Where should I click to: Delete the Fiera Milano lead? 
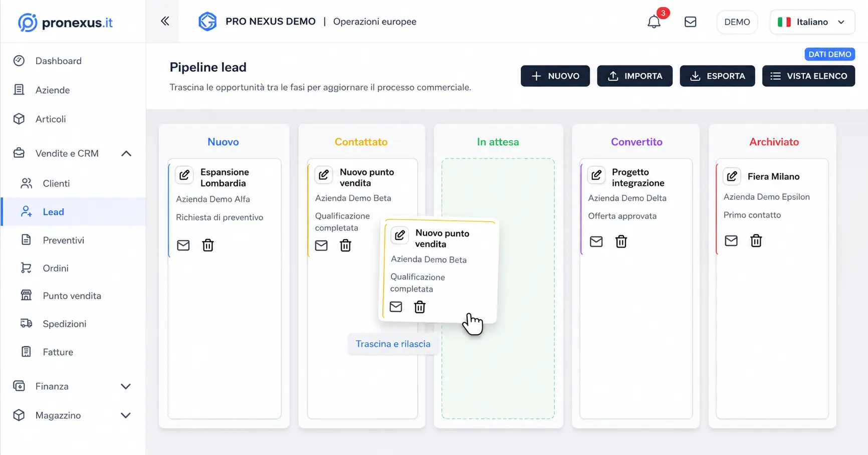point(756,241)
